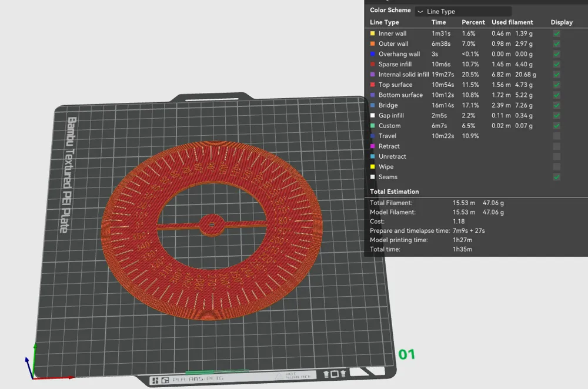Click the white Seams color swatch
The image size is (588, 389).
click(372, 177)
